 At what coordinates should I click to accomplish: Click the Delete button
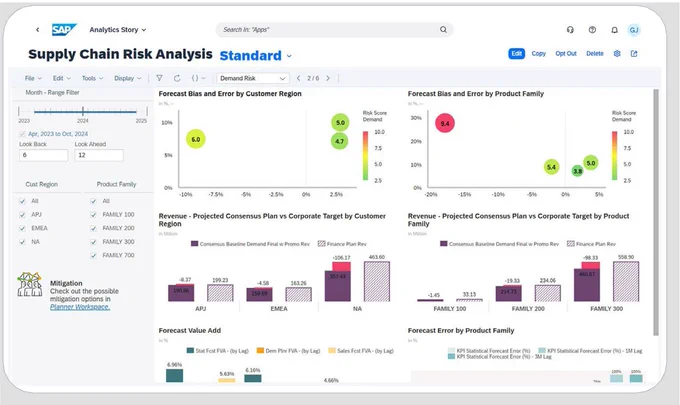click(595, 54)
